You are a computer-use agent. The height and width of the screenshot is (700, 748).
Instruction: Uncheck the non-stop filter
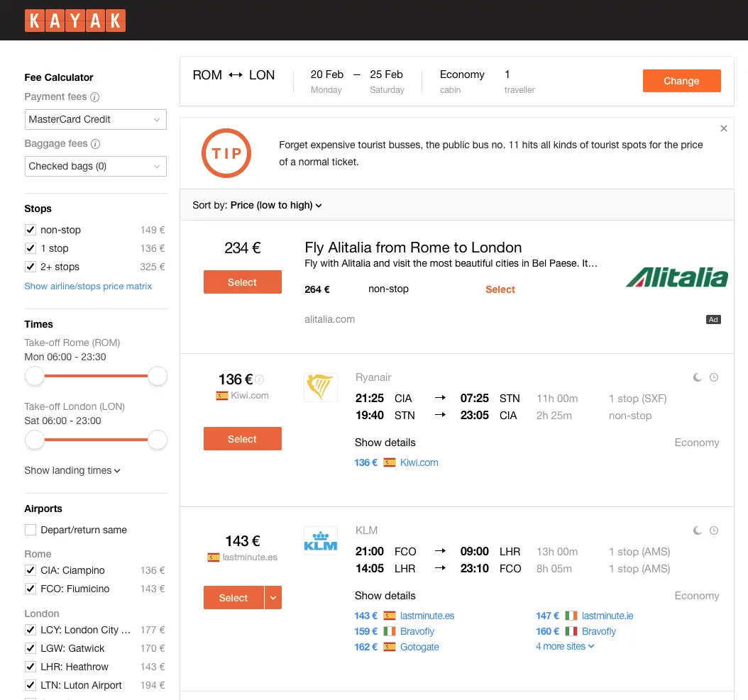click(31, 230)
